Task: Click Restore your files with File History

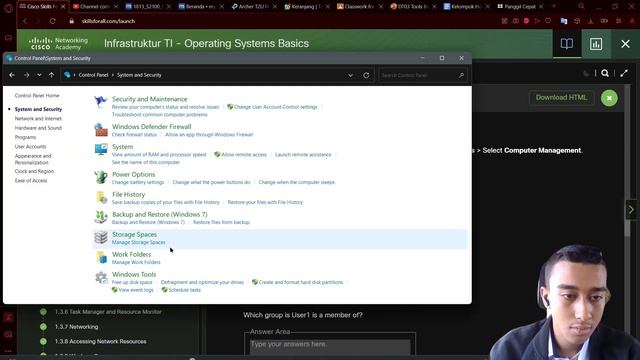Action: 265,202
